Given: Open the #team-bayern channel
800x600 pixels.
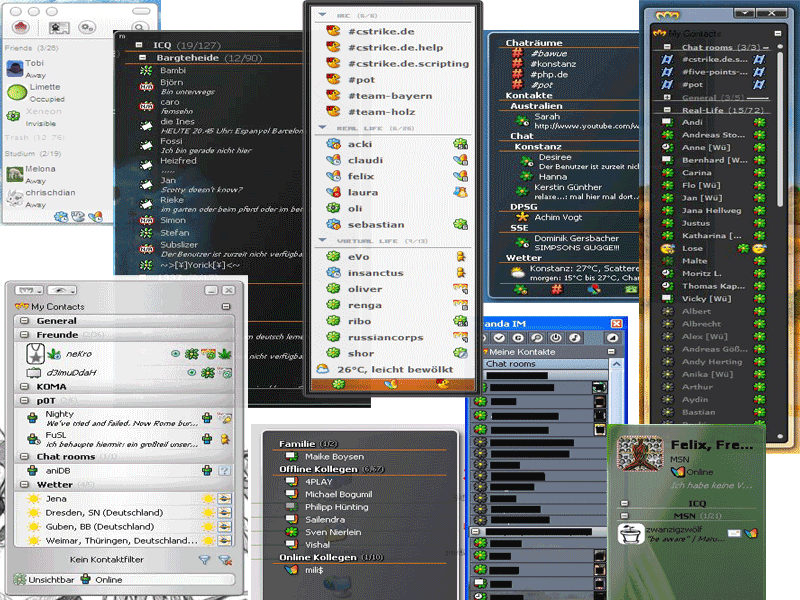Looking at the screenshot, I should tap(390, 96).
